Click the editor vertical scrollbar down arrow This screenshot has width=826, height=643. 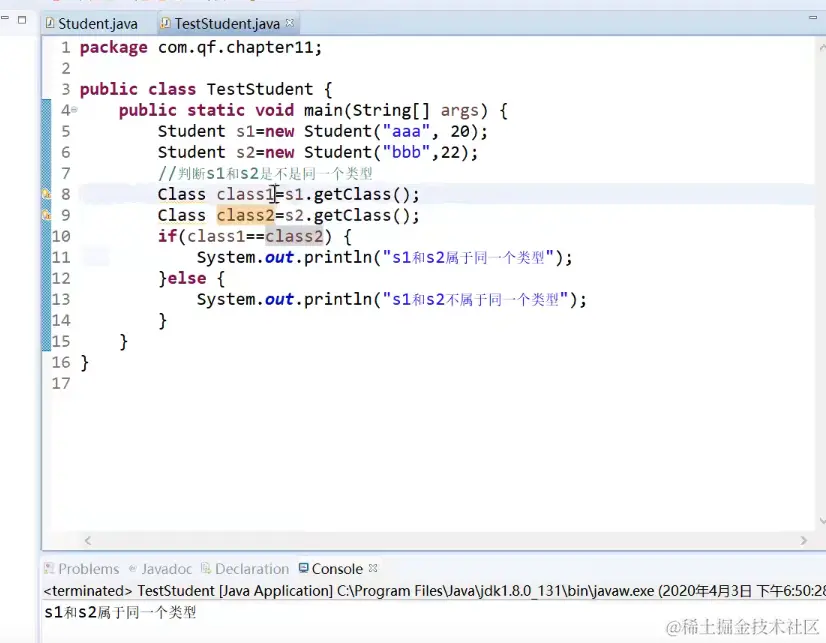822,521
